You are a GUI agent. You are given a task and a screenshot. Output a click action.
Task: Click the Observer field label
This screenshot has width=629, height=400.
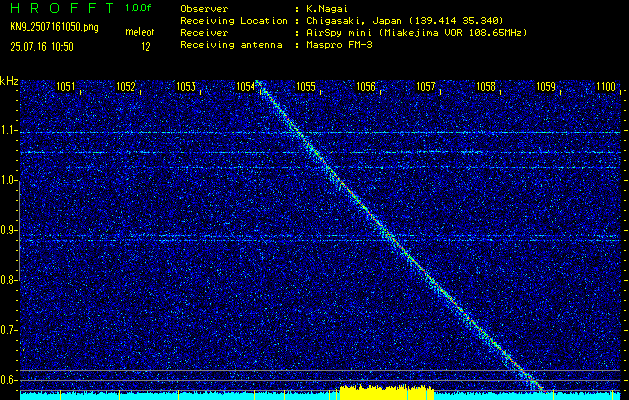(204, 9)
